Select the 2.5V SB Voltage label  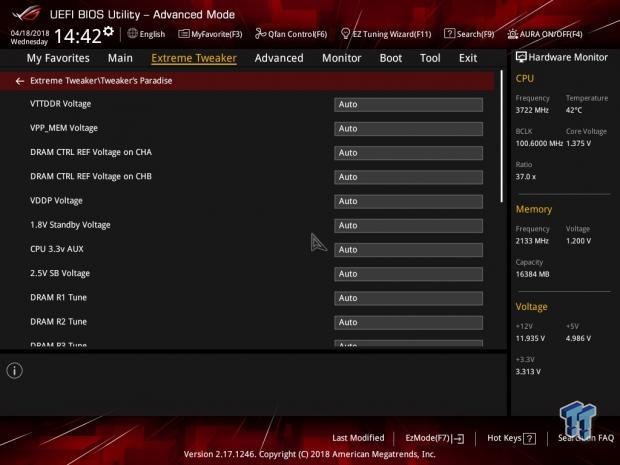(x=60, y=273)
